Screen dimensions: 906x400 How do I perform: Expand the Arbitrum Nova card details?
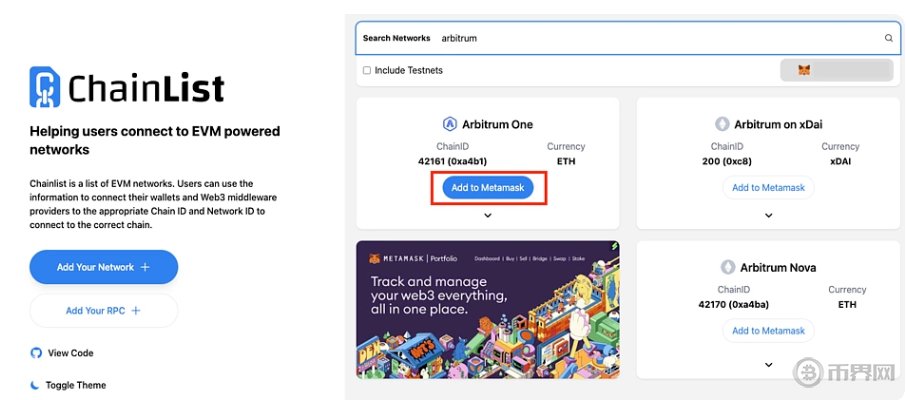pyautogui.click(x=768, y=365)
